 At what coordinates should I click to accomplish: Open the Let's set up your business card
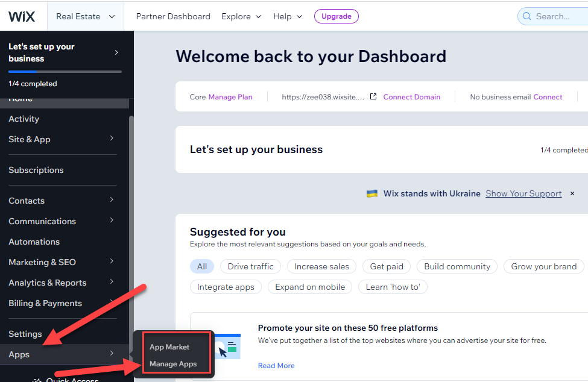coord(382,149)
